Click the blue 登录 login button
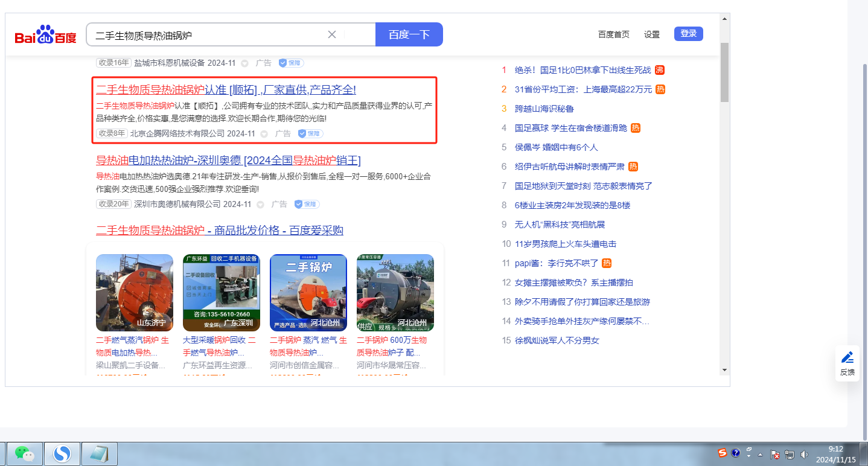This screenshot has height=466, width=868. [688, 34]
